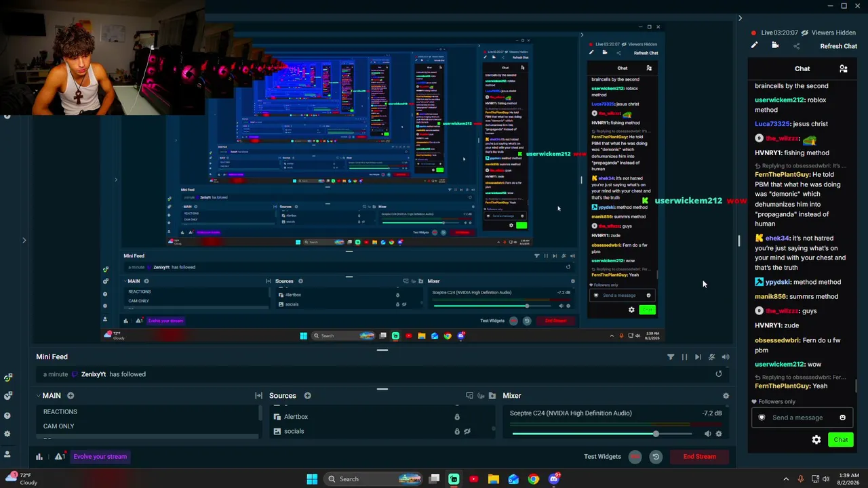Add a new scene next to MAIN
Viewport: 868px width, 488px height.
[71, 396]
